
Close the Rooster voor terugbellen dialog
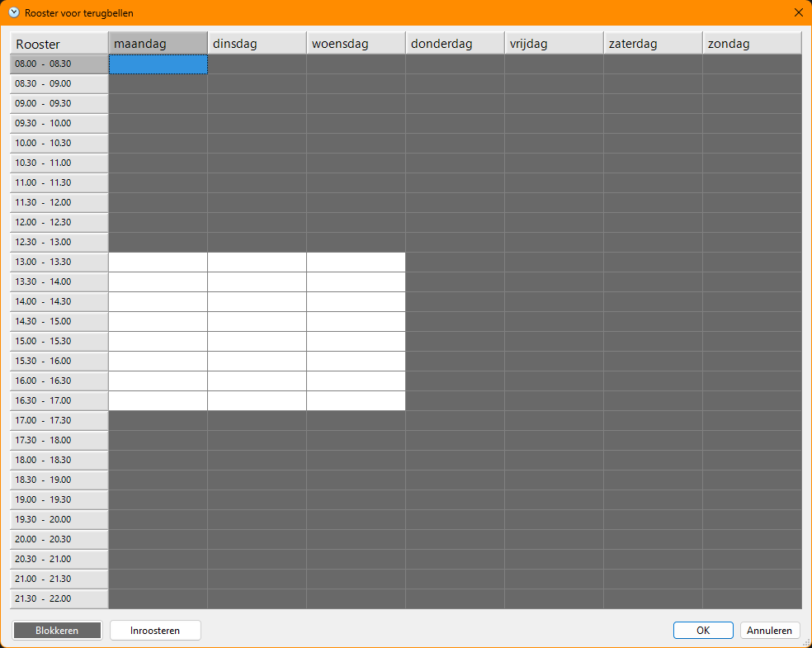pyautogui.click(x=798, y=12)
